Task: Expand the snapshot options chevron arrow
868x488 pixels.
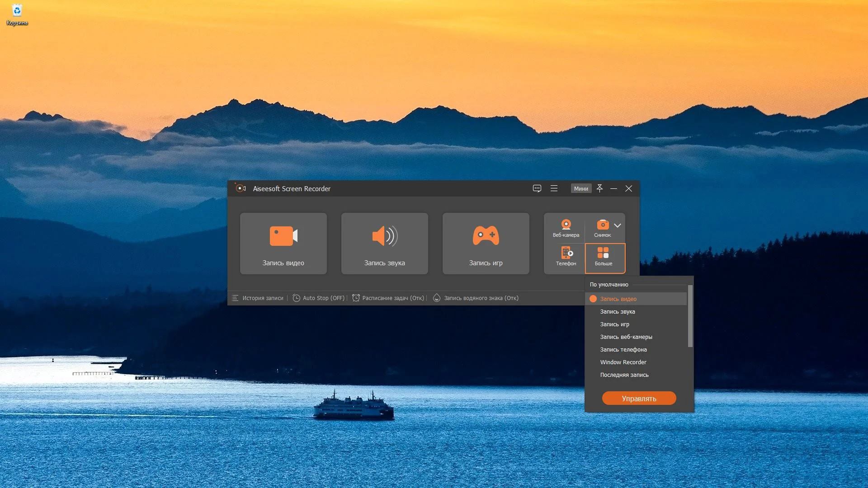Action: click(x=618, y=225)
